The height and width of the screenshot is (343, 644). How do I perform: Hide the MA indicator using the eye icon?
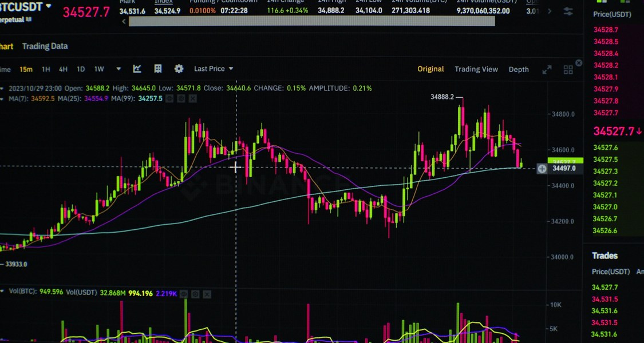pyautogui.click(x=171, y=99)
